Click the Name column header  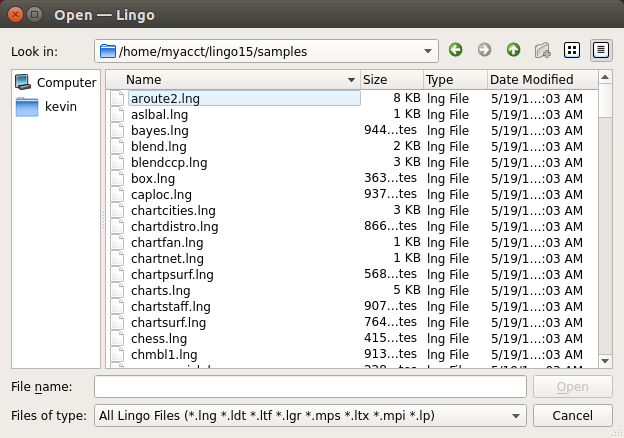coord(234,80)
